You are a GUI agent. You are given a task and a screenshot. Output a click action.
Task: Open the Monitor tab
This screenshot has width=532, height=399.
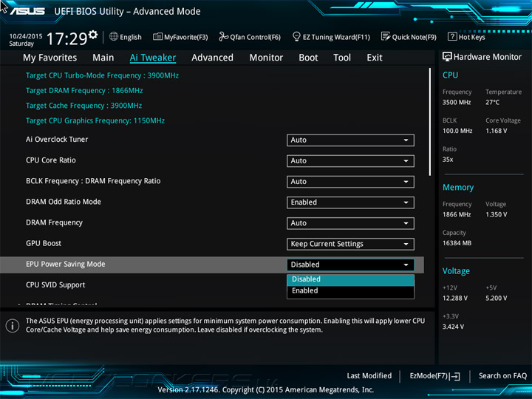[266, 58]
